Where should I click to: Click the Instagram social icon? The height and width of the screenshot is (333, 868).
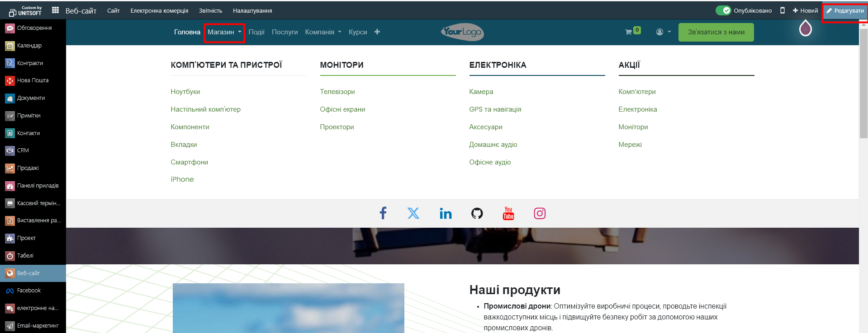(540, 213)
